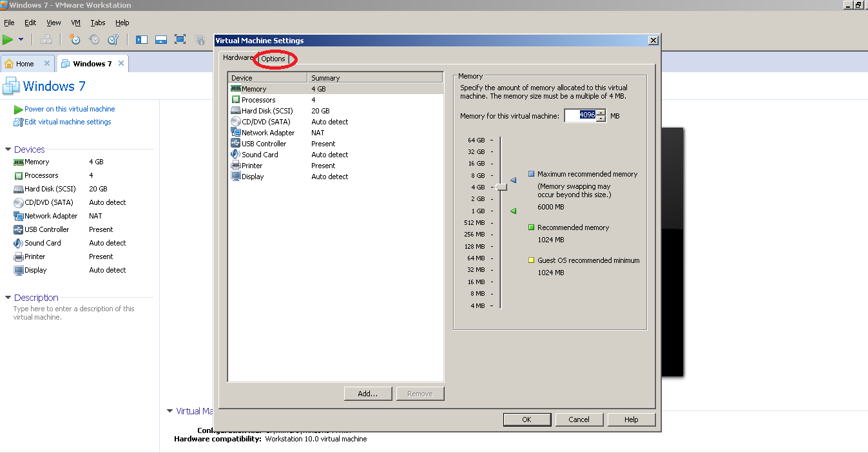Open the snapshot manager wrench-clock icon
The height and width of the screenshot is (453, 868).
click(x=113, y=39)
